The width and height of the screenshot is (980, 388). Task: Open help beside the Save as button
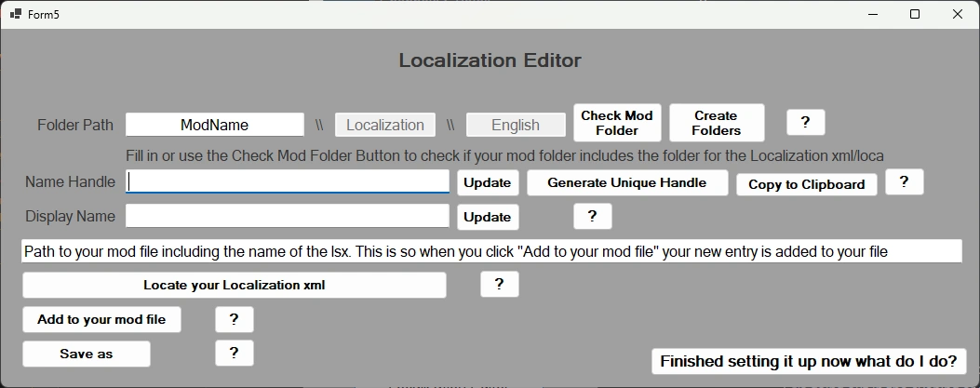[x=234, y=353]
